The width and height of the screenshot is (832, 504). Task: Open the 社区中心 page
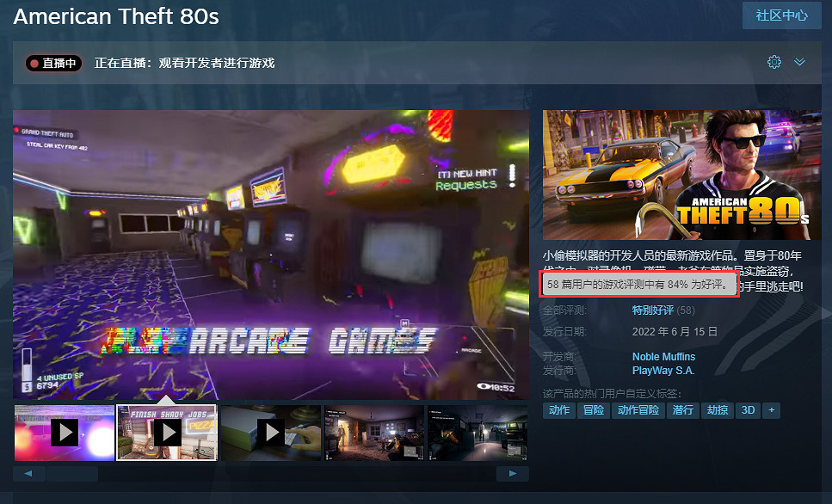781,15
